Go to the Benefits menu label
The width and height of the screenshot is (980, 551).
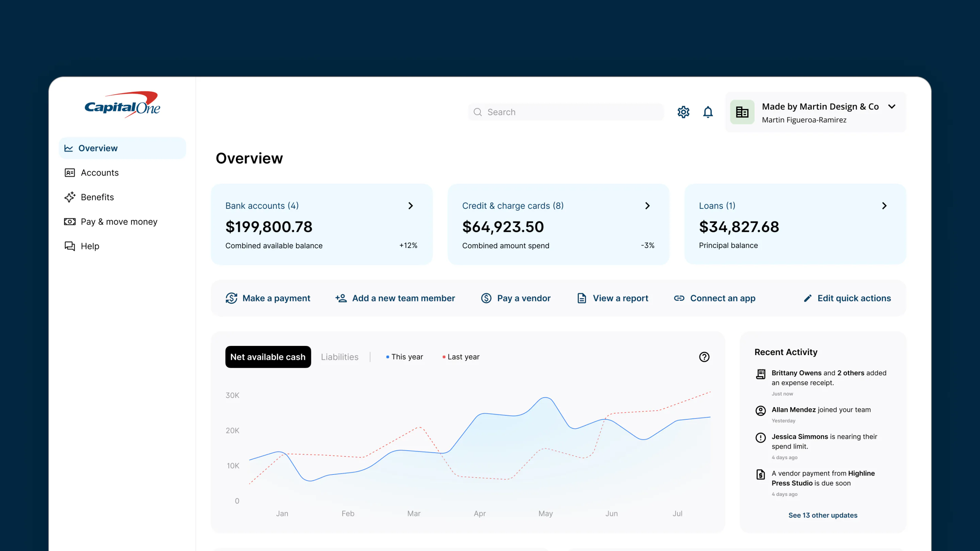point(97,197)
